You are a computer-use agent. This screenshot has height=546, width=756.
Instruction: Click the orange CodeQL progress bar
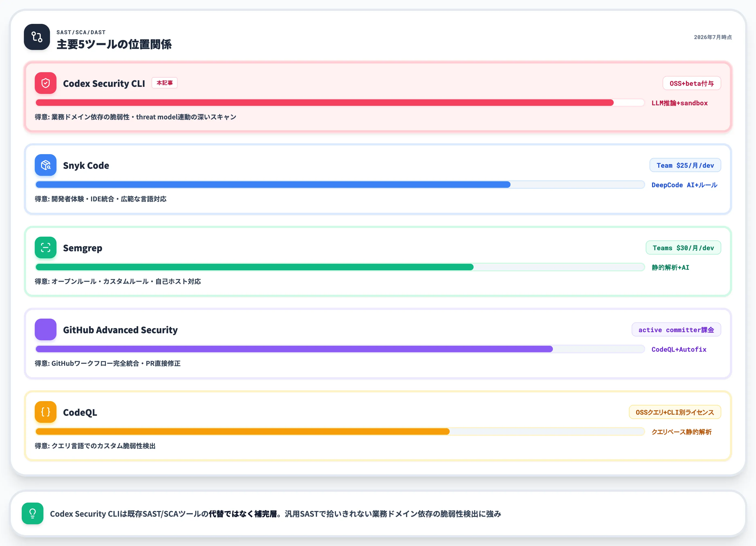pyautogui.click(x=340, y=432)
